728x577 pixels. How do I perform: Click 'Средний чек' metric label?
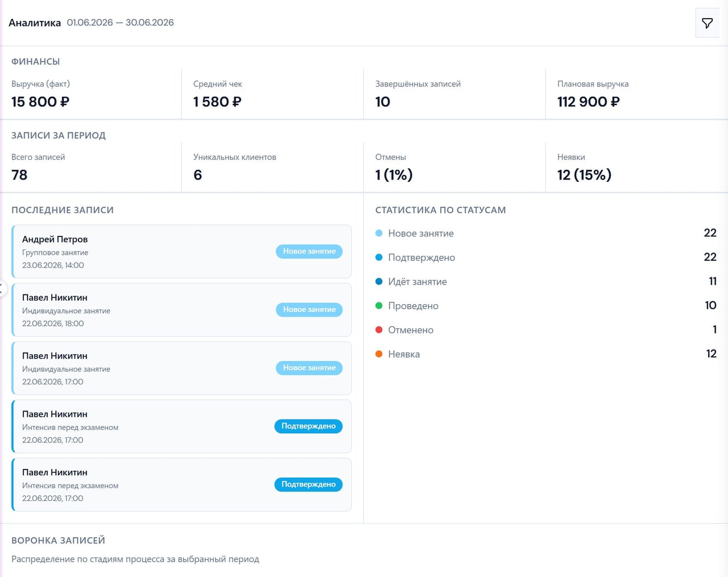[218, 84]
